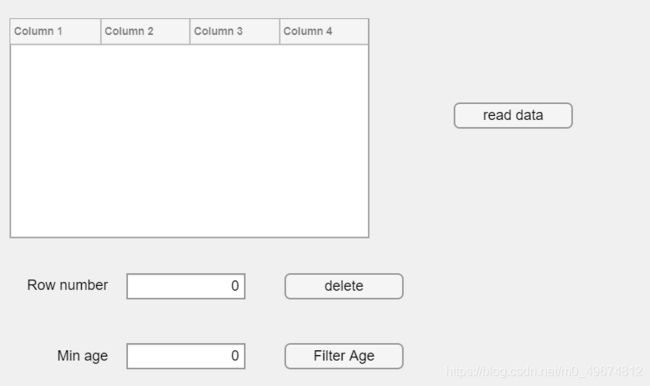
Task: Click the read data button
Action: click(x=513, y=115)
